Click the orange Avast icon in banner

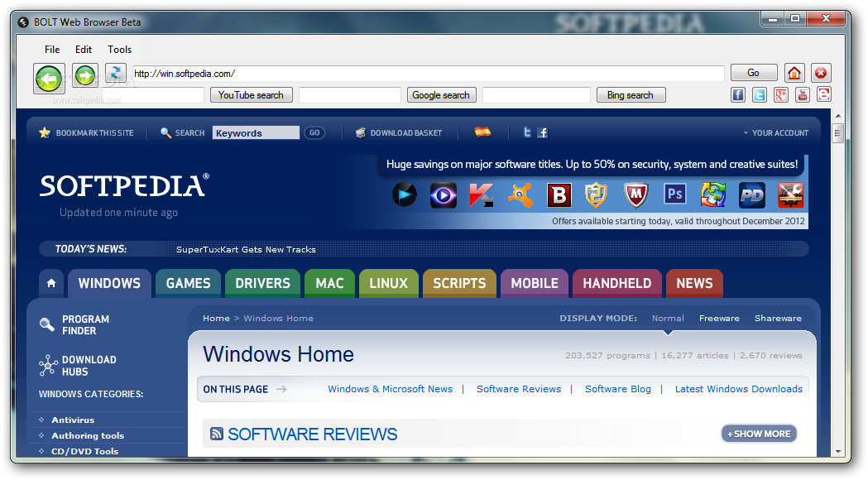(x=520, y=195)
